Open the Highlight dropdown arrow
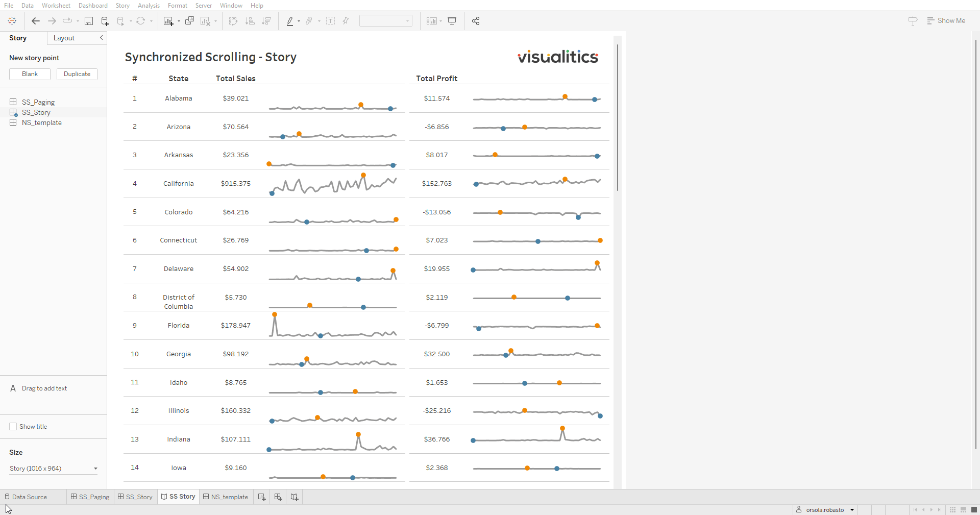Screen dimensions: 980x515 click(x=299, y=21)
